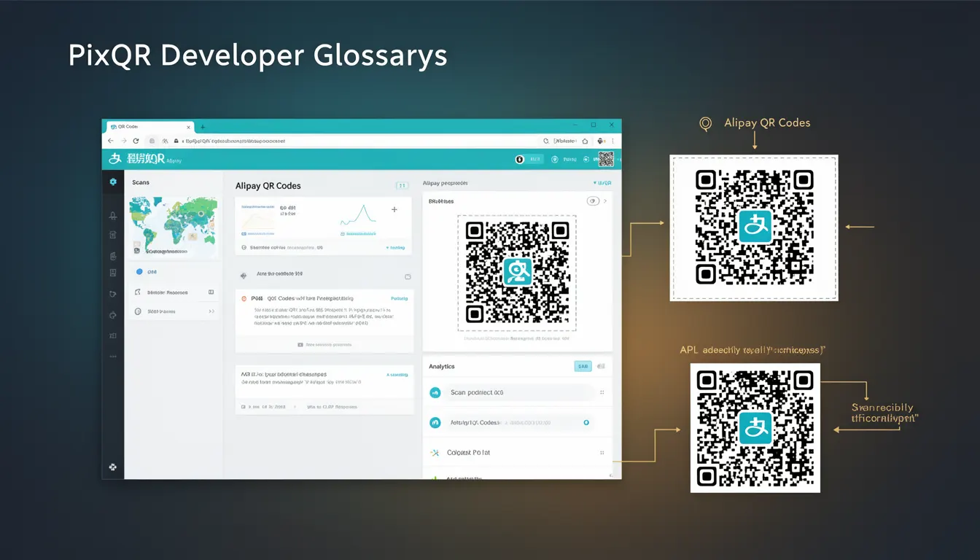The image size is (980, 560).
Task: Click the badge beside Alipay QR Codes heading
Action: coord(402,186)
